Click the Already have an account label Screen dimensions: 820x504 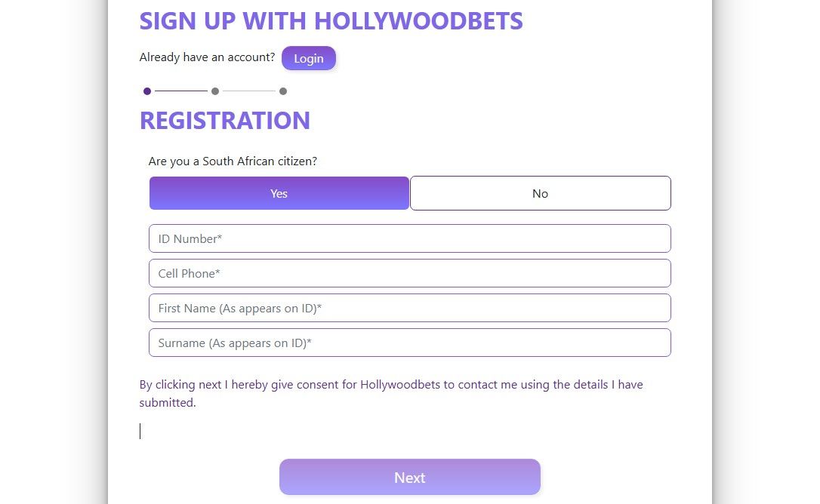point(206,57)
